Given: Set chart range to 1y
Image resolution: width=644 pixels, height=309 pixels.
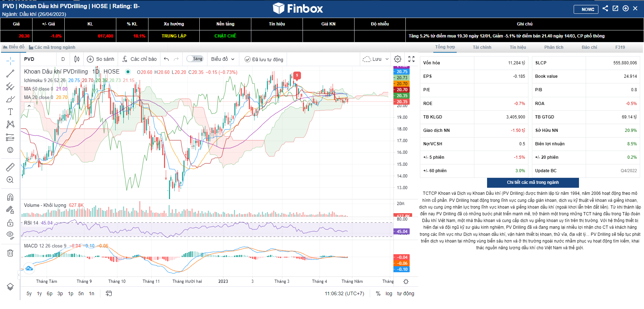Looking at the screenshot, I should (x=39, y=293).
